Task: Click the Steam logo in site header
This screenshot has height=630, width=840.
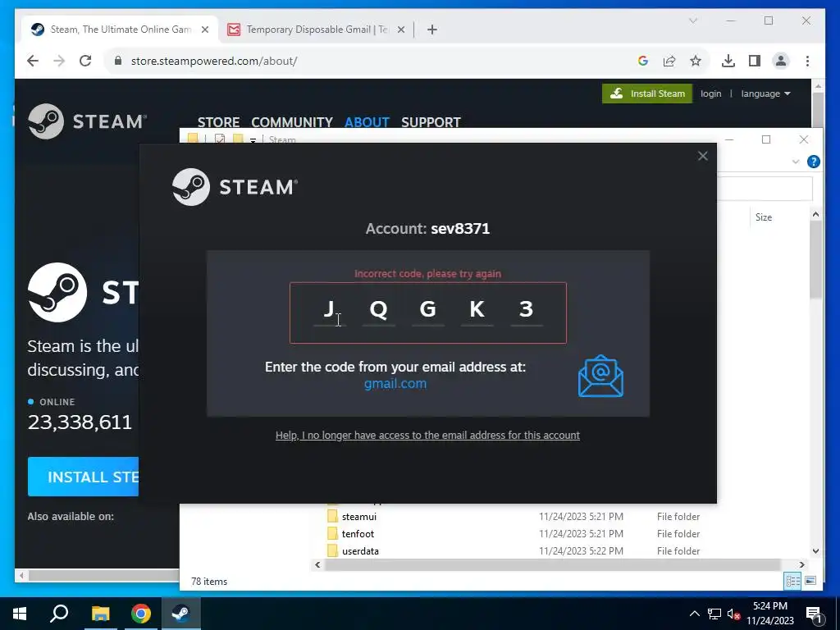Action: pyautogui.click(x=87, y=121)
